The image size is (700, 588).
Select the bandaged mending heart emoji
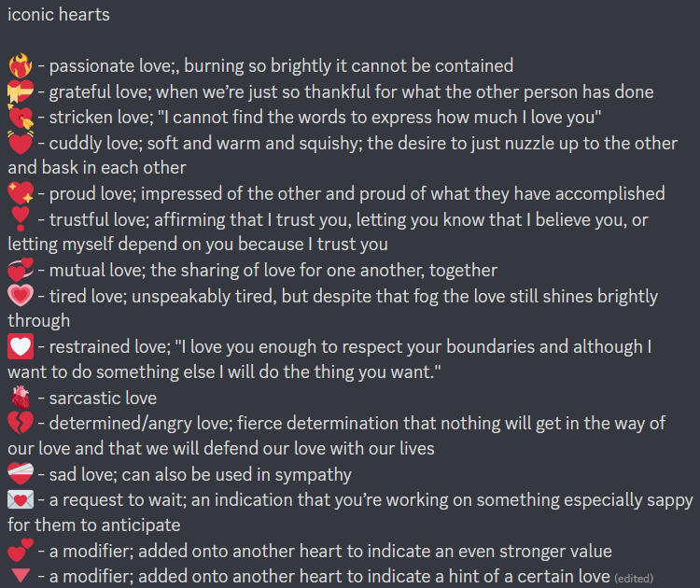21,474
